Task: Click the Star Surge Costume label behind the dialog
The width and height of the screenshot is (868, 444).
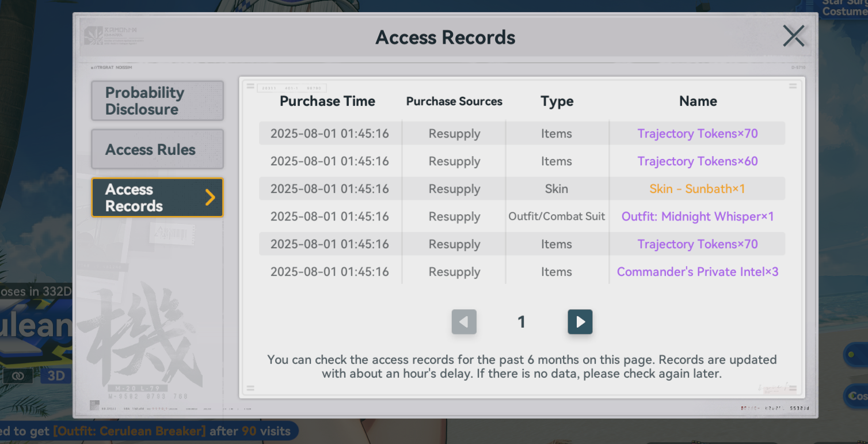Action: click(845, 7)
